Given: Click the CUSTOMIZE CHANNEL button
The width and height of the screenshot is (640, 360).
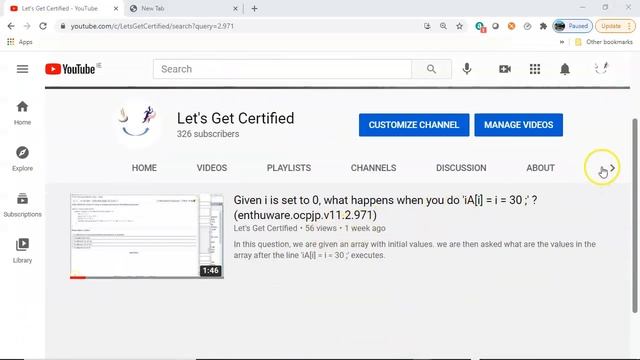Looking at the screenshot, I should [x=414, y=125].
